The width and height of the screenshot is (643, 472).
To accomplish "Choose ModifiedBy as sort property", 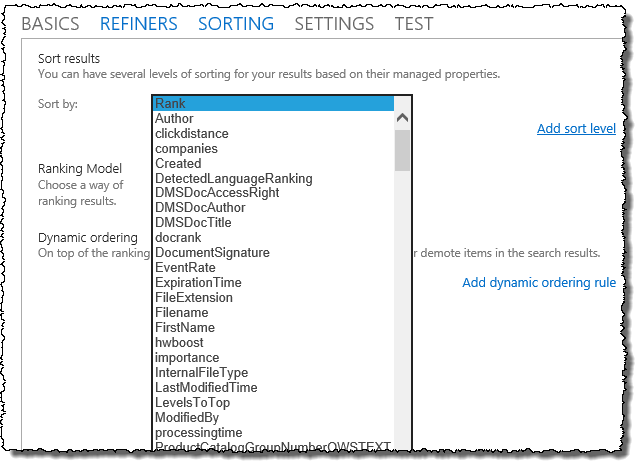I will (x=187, y=418).
